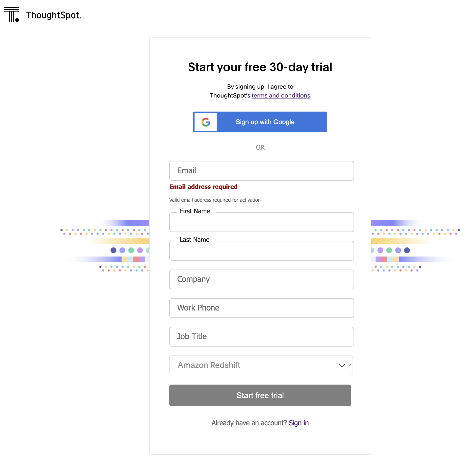The height and width of the screenshot is (468, 476).
Task: Click the Start your free 30-day trial heading
Action: point(260,67)
